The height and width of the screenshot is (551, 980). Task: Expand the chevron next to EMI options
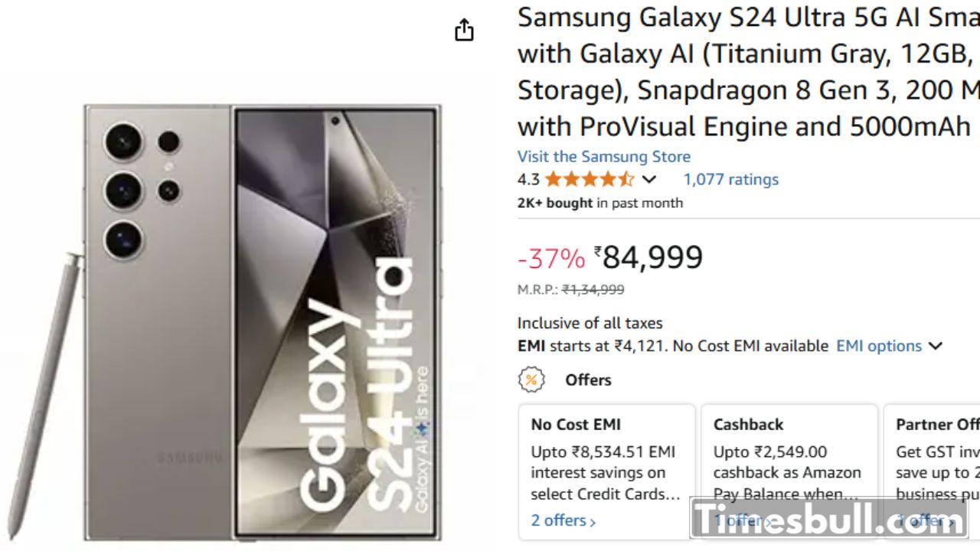(936, 346)
